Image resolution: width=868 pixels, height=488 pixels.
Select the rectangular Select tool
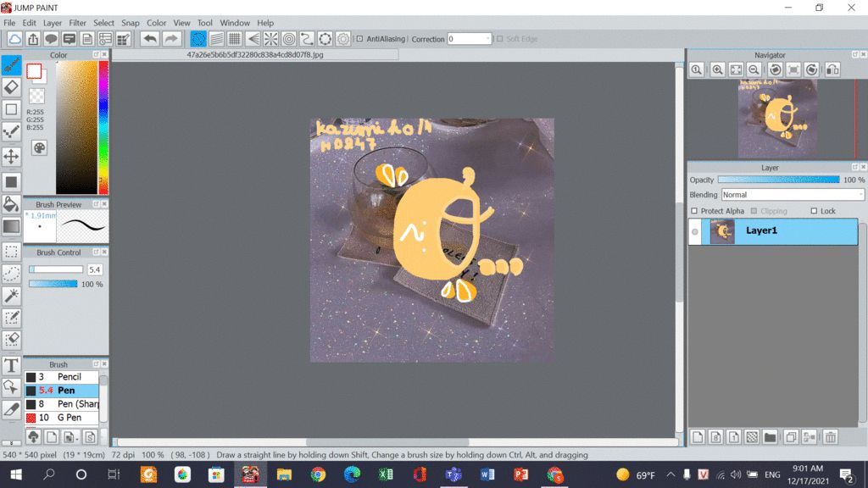pyautogui.click(x=11, y=251)
